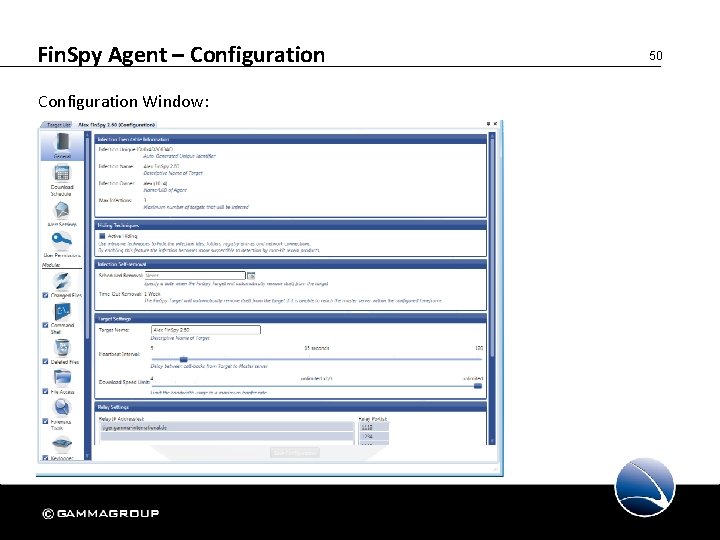This screenshot has height=540, width=720.
Task: Select relay port 1111 entry
Action: pos(374,427)
